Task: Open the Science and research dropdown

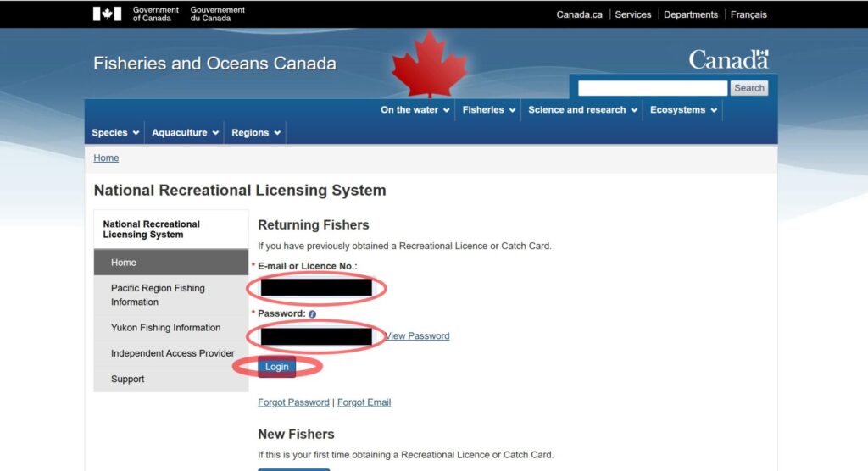Action: pyautogui.click(x=582, y=109)
